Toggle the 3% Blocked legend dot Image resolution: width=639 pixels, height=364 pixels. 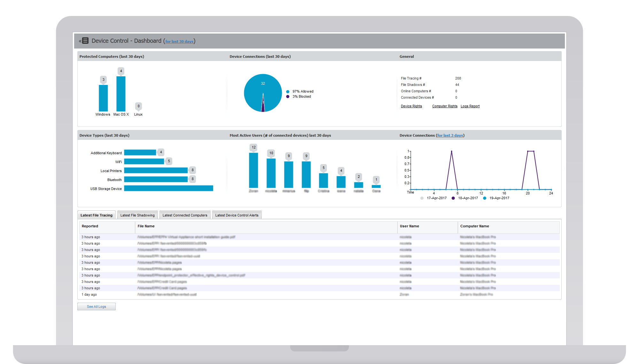click(x=288, y=96)
